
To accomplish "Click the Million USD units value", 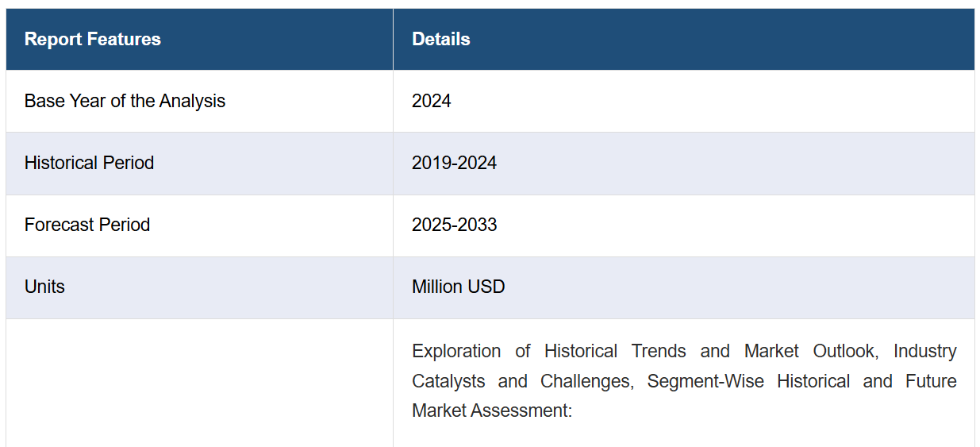I will pos(458,287).
